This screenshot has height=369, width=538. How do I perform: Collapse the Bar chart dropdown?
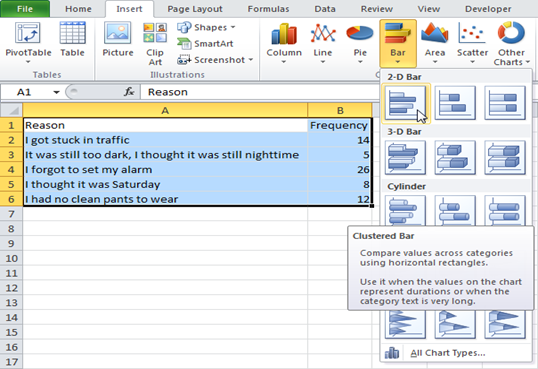pos(398,43)
